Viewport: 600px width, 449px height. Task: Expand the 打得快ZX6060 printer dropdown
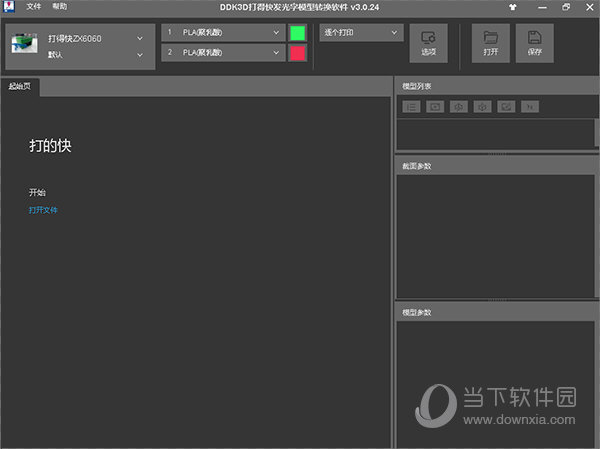(x=140, y=39)
